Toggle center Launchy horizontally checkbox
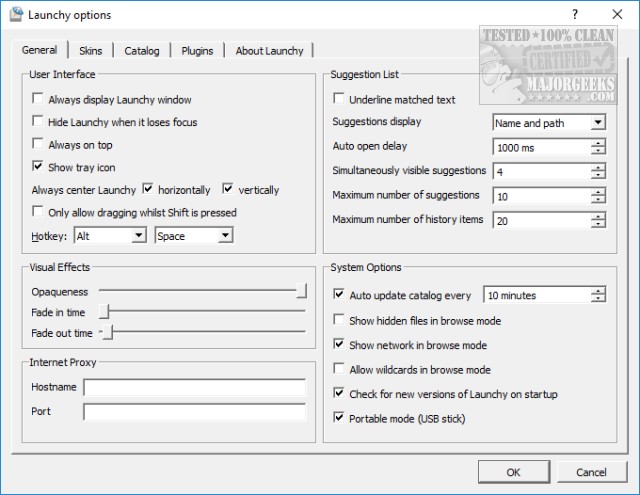Viewport: 640px width, 495px height. 147,189
